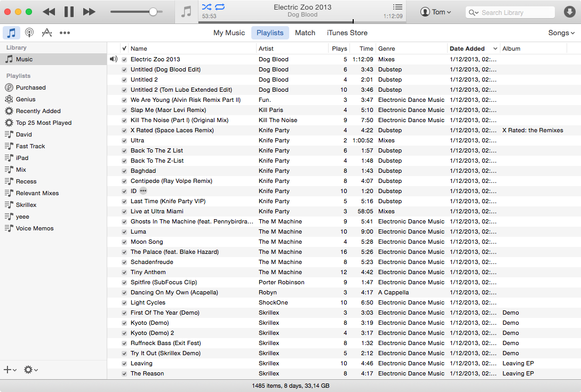The width and height of the screenshot is (581, 392).
Task: Open the ellipsis options for song ID
Action: click(143, 191)
